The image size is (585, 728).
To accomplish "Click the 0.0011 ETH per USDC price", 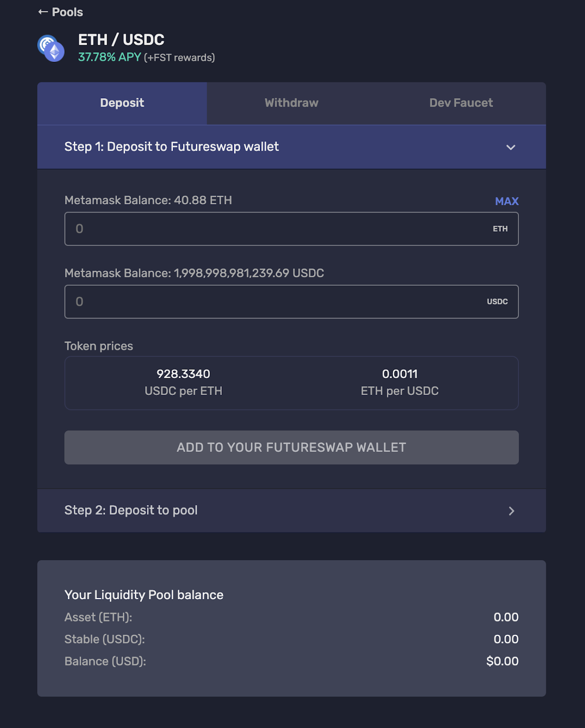I will point(400,374).
